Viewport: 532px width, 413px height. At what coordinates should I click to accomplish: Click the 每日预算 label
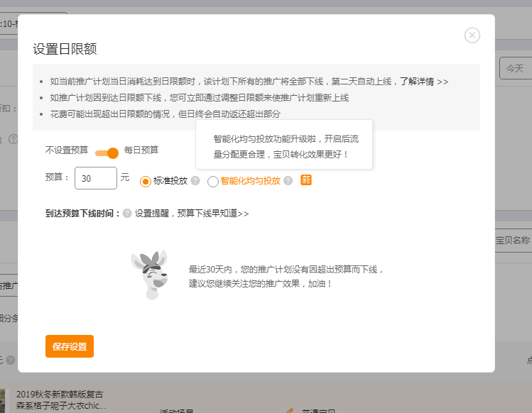(141, 150)
